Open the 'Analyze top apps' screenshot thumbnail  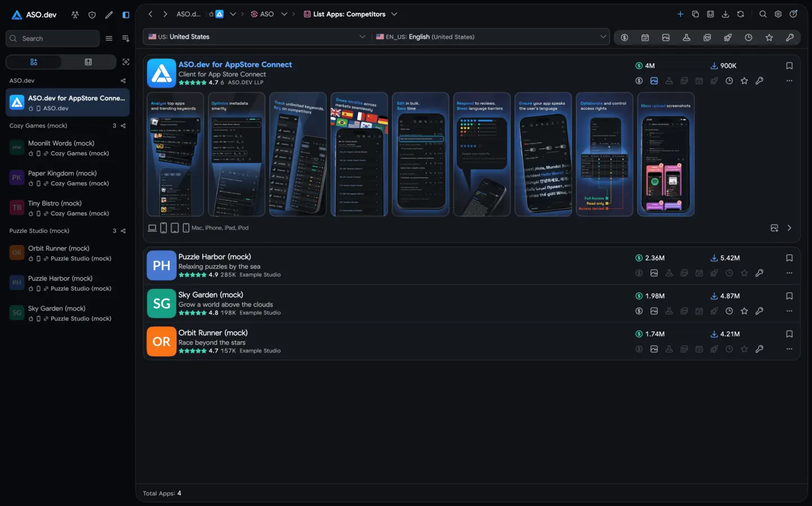point(175,154)
